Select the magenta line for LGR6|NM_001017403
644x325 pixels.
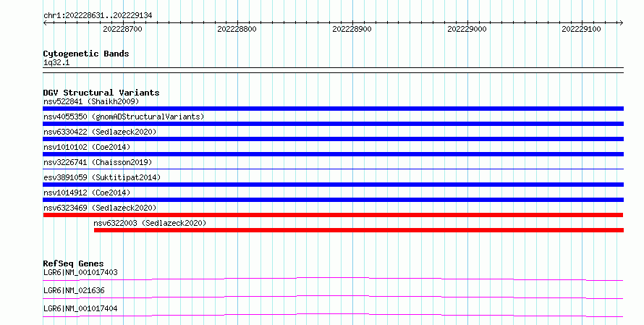tap(333, 279)
